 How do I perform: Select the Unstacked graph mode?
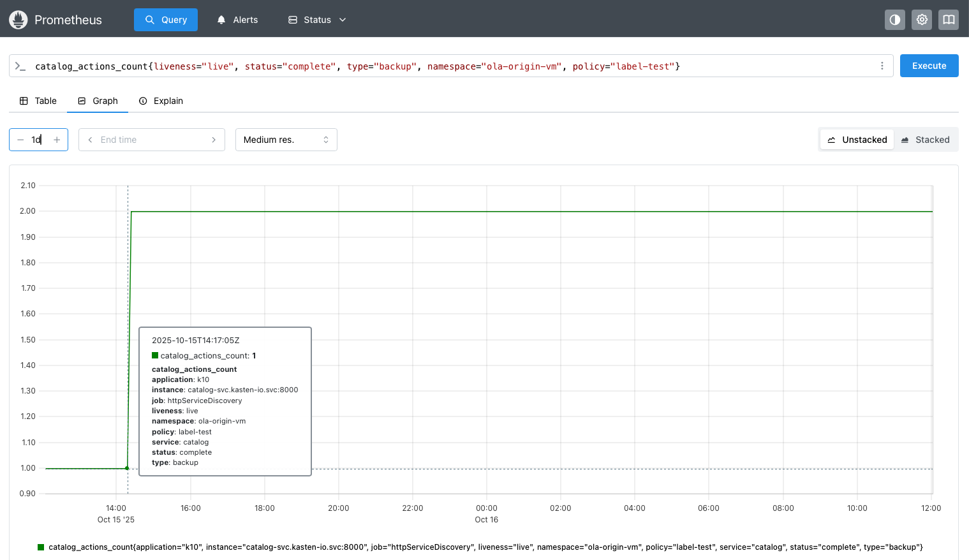pos(857,140)
